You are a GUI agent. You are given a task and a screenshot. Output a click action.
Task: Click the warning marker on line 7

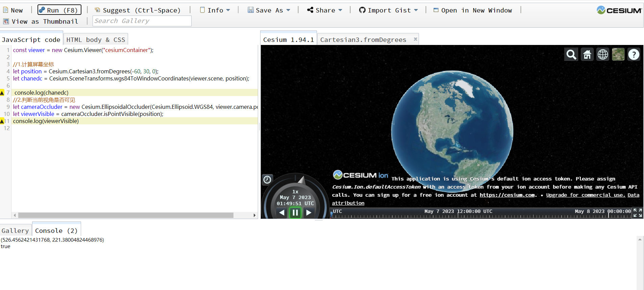click(x=2, y=93)
